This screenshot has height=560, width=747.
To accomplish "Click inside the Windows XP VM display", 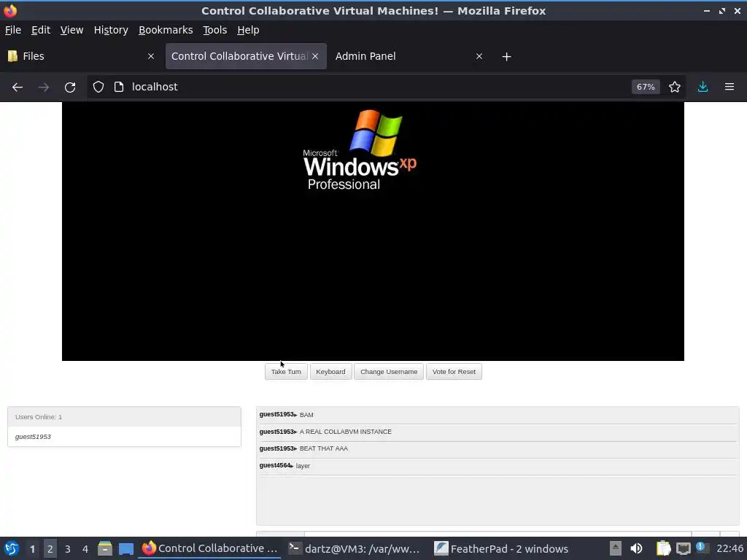I will click(373, 231).
